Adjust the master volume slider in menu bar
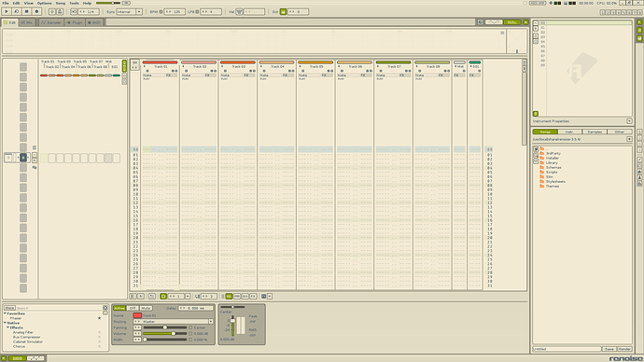The image size is (644, 362). click(x=108, y=3)
